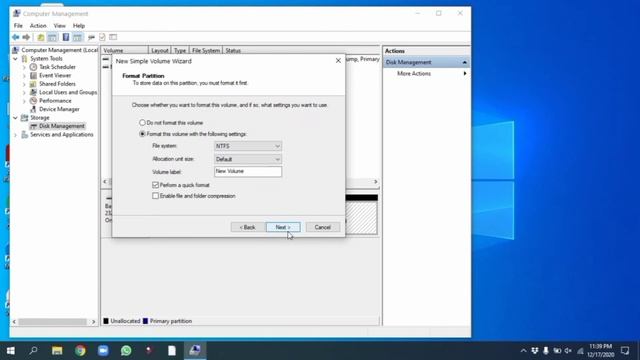
Task: Click the File System column header
Action: point(206,50)
